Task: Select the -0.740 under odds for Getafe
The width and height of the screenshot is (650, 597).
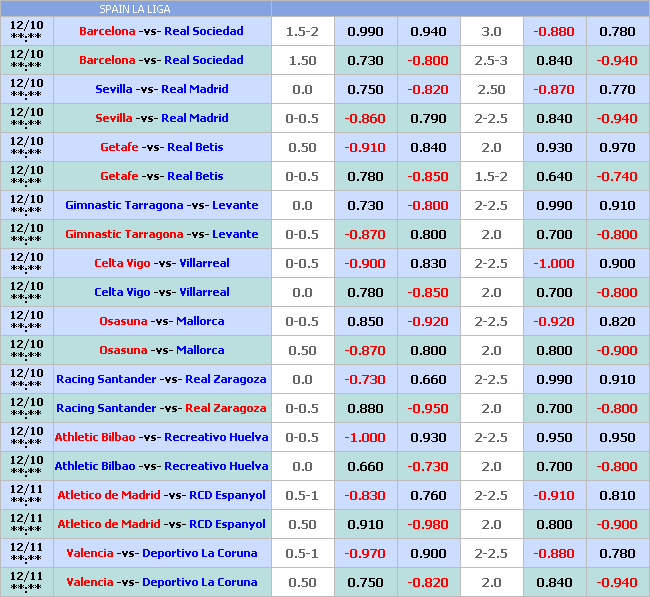Action: pos(617,176)
